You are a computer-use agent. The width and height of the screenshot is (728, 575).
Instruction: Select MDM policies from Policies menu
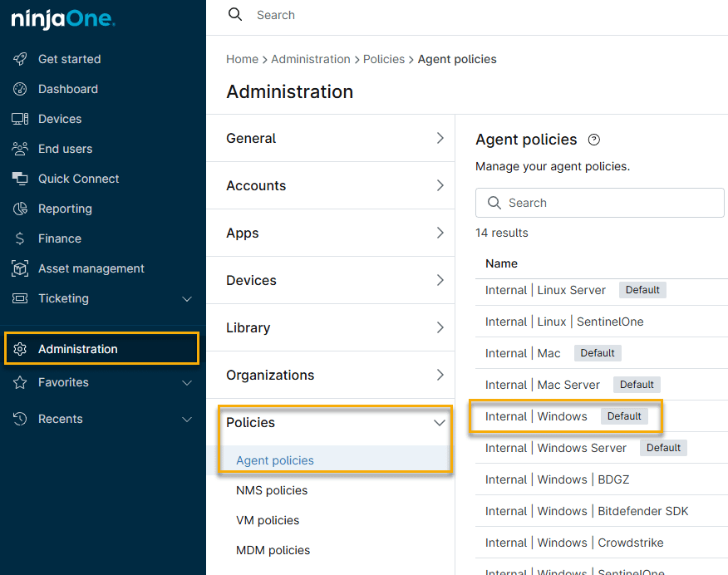273,550
